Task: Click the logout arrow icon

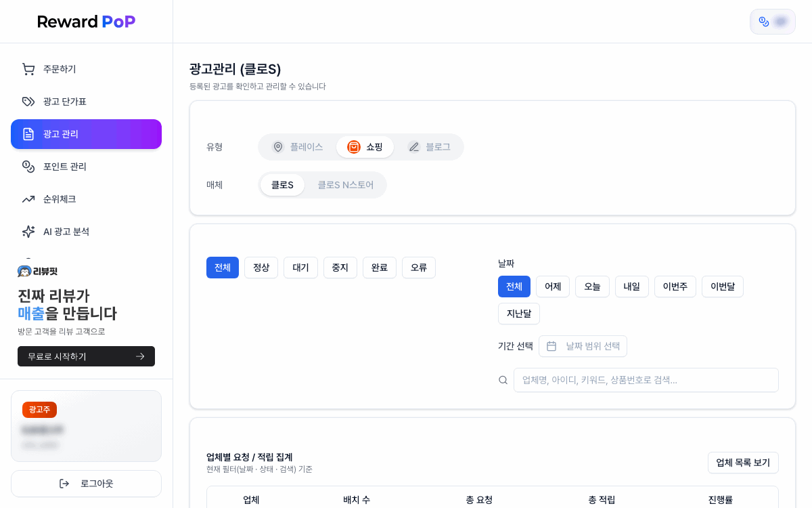Action: (64, 484)
